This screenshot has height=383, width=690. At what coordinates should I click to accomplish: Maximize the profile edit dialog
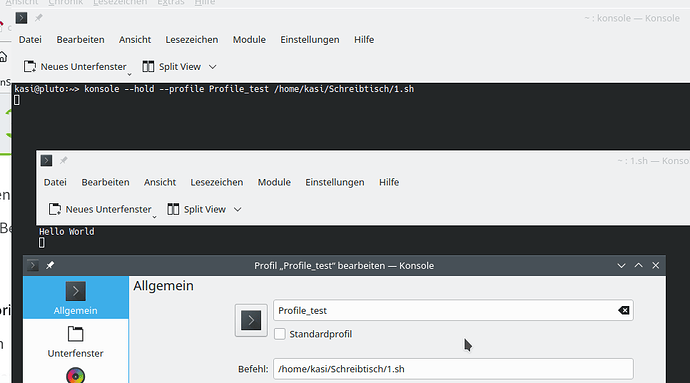[639, 265]
